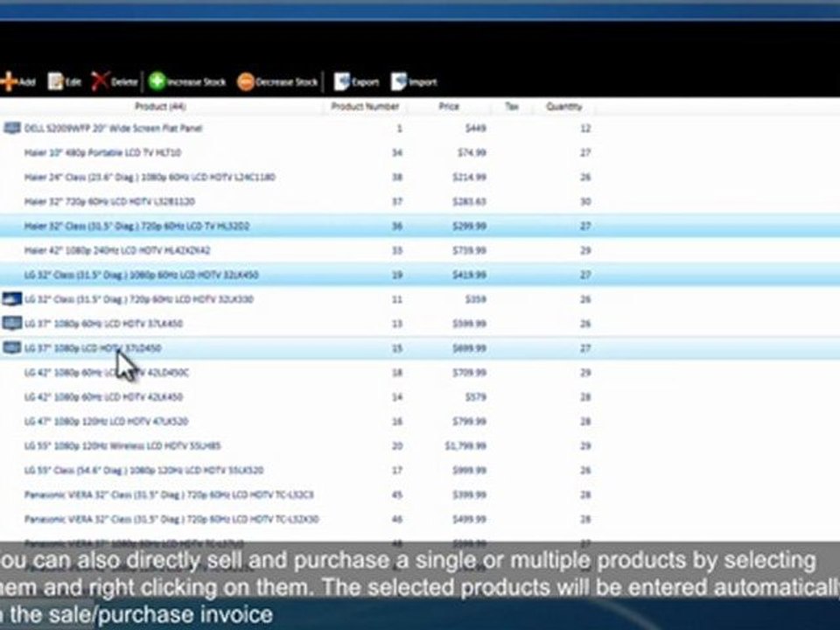Click the DELL S2009WFP monitor thumbnail
This screenshot has height=630, width=840.
[11, 128]
